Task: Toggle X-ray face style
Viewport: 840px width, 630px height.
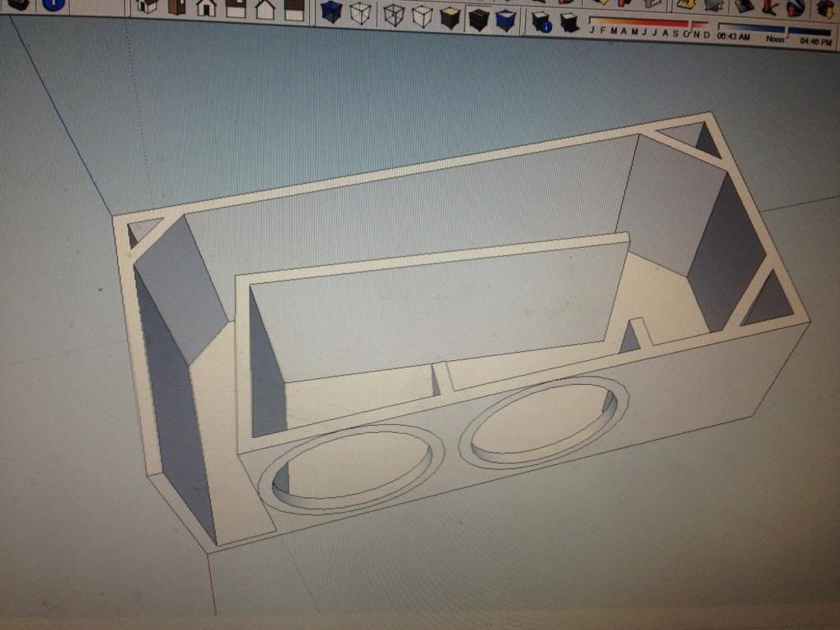Action: (x=331, y=11)
